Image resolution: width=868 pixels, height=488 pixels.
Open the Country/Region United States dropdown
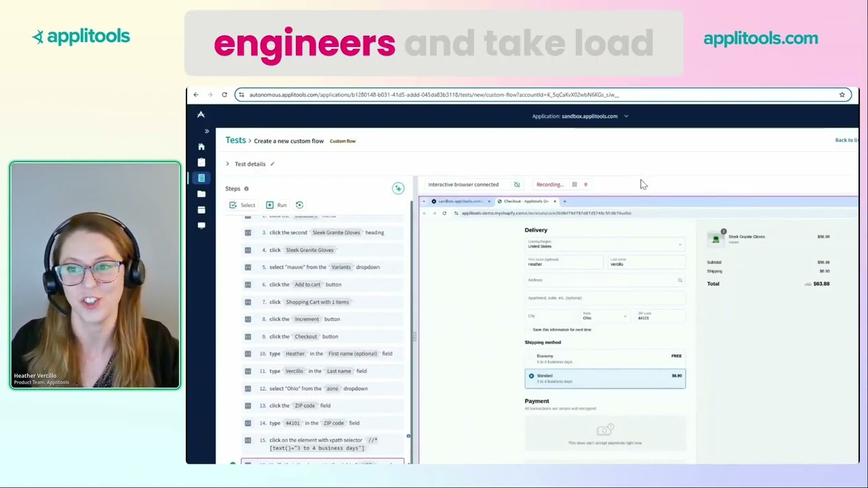coord(605,244)
